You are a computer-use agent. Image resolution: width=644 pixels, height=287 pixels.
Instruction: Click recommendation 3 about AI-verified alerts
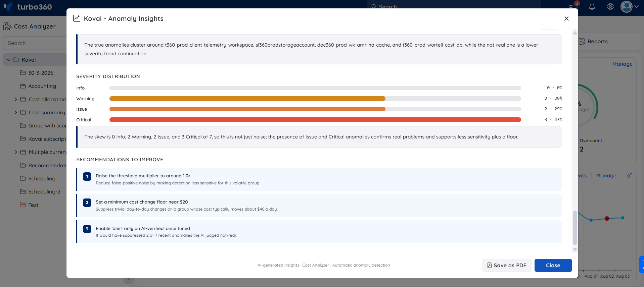[x=319, y=232]
